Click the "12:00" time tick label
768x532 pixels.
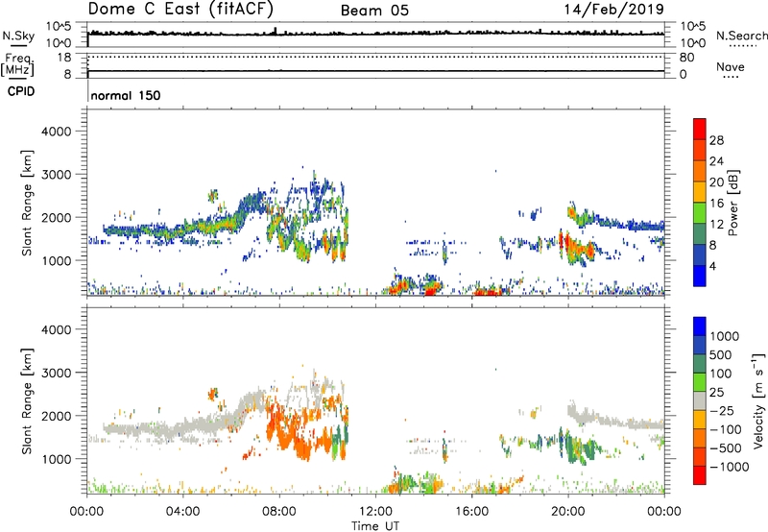tap(375, 512)
